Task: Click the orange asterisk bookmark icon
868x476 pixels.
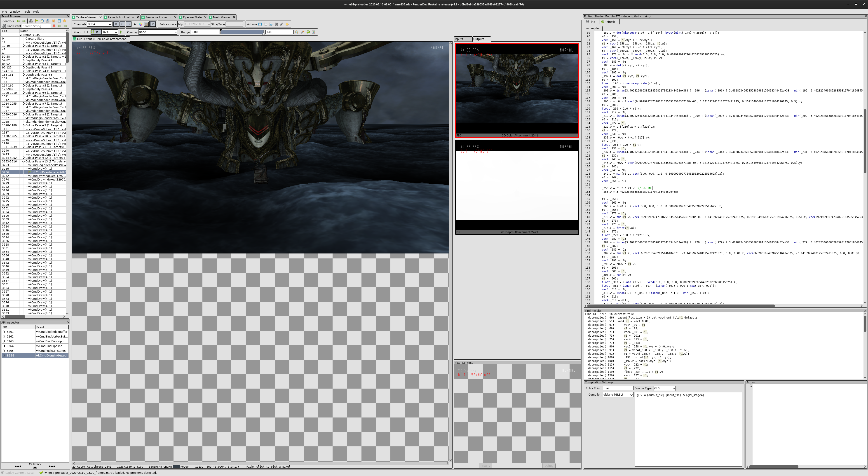Action: pyautogui.click(x=54, y=21)
